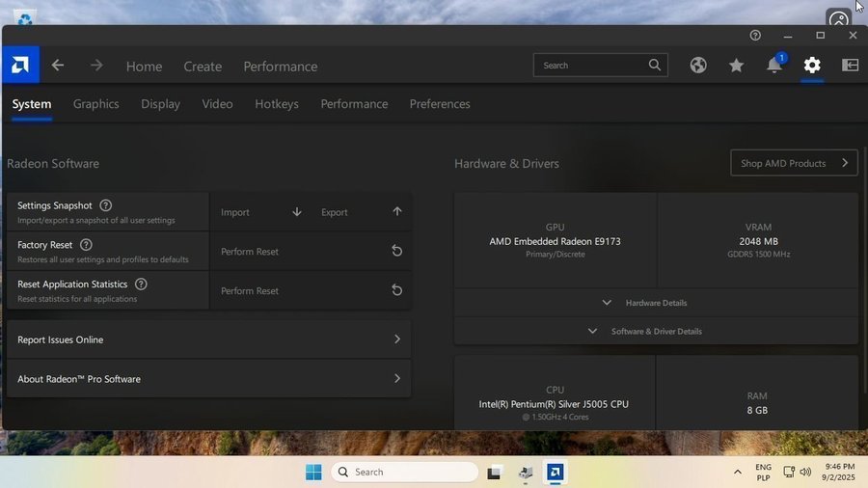Open About Radeon Pro Software entry
Image resolution: width=868 pixels, height=488 pixels.
click(x=208, y=379)
